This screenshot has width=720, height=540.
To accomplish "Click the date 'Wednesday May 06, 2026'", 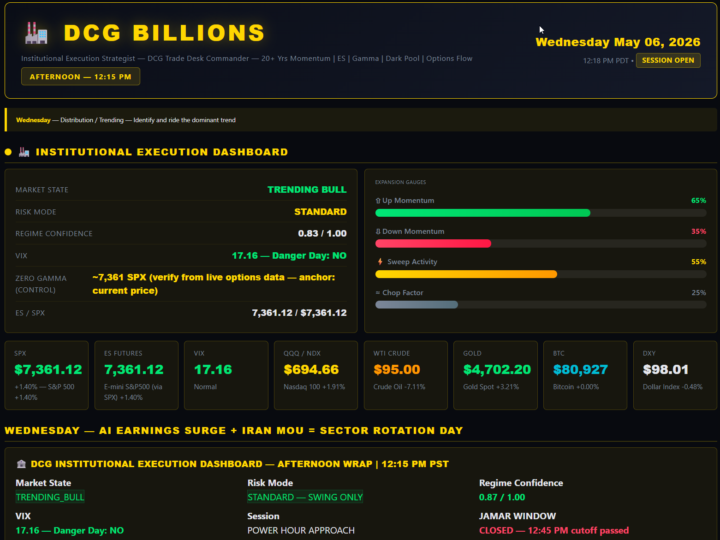I will pyautogui.click(x=618, y=42).
